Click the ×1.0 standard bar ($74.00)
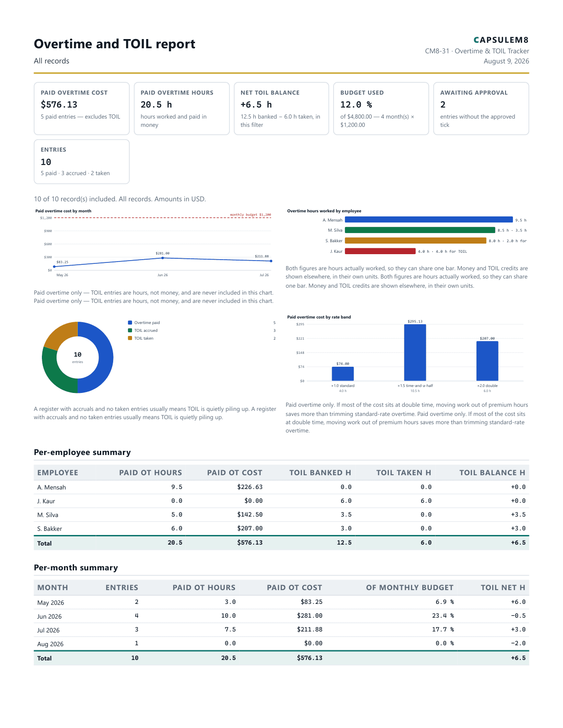This screenshot has width=563, height=728. click(x=343, y=374)
